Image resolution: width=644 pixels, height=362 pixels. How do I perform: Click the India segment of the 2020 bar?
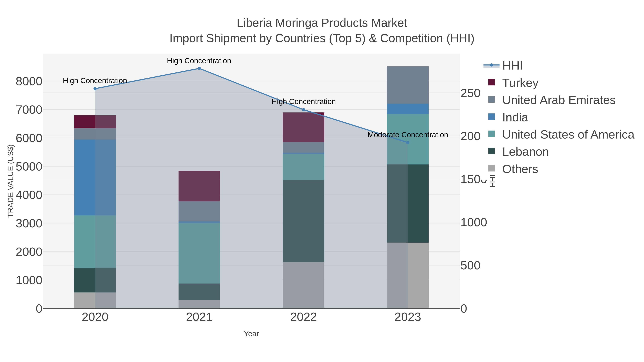(95, 177)
